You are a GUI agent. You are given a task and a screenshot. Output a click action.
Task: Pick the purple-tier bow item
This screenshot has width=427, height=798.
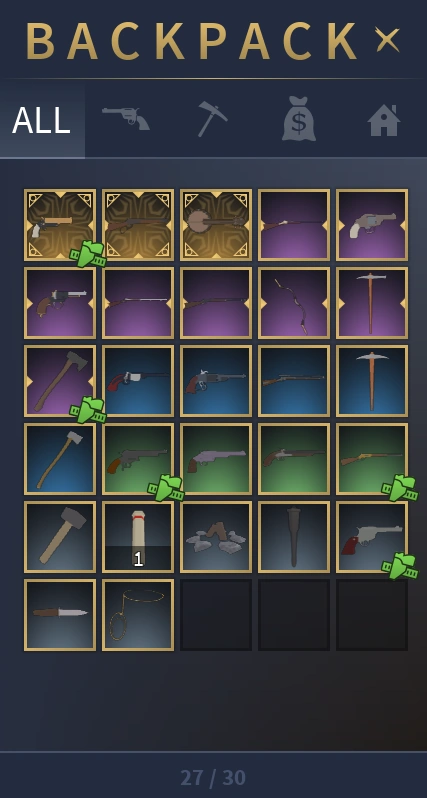294,303
